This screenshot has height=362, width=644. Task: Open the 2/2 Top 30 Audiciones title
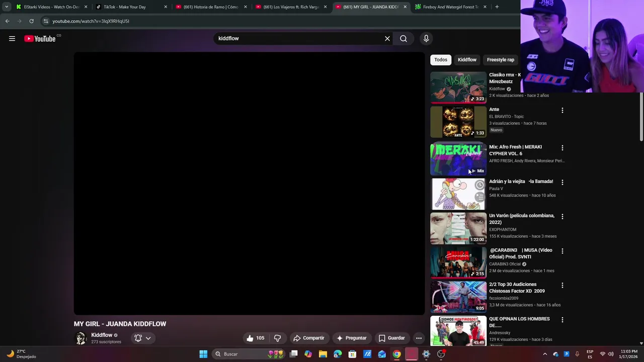point(517,288)
